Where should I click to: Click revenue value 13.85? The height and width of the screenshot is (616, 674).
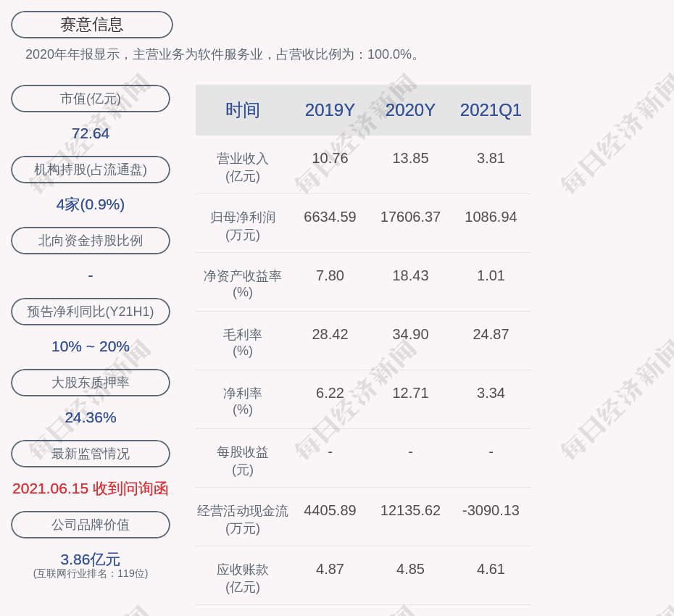click(410, 158)
